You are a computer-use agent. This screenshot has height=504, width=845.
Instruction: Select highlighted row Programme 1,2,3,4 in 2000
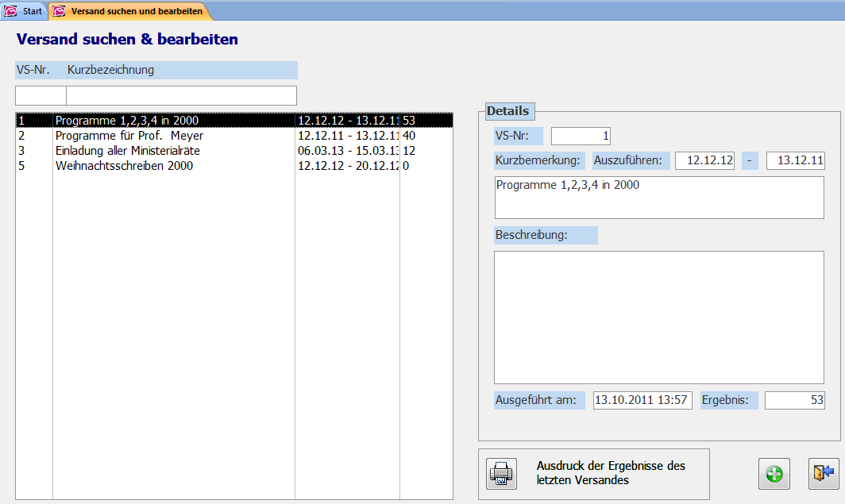[127, 121]
